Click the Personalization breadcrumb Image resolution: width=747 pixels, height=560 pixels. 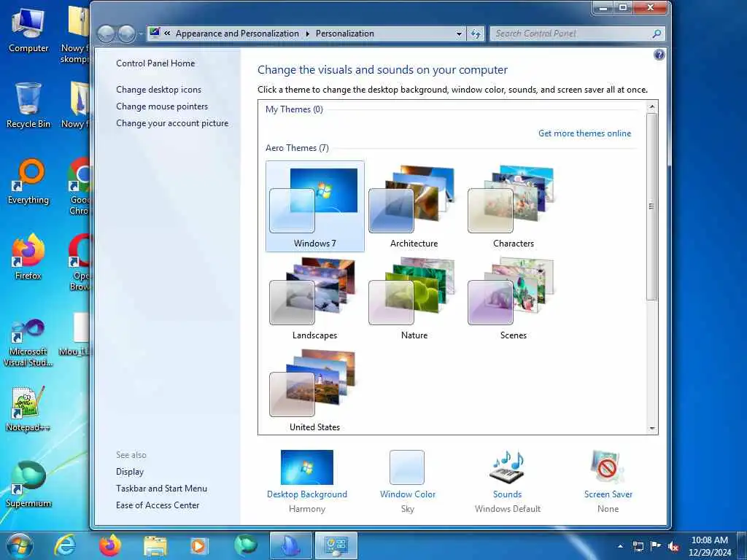coord(345,34)
